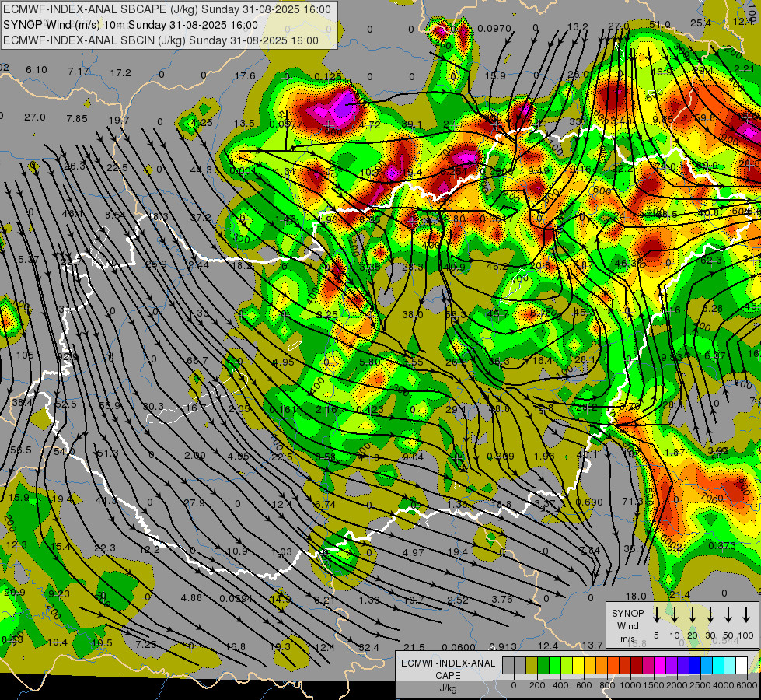Click the SYNOP Wind m/s legend label

point(627,625)
